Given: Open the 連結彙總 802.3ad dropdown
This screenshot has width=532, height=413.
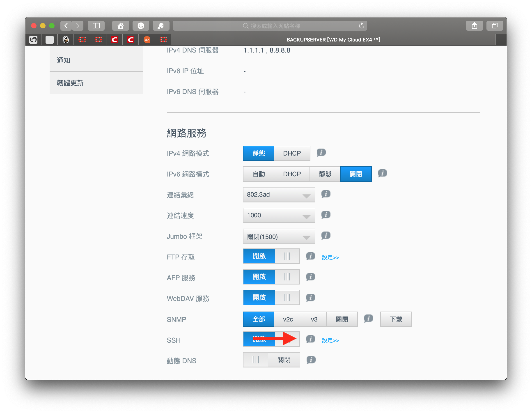Looking at the screenshot, I should point(279,195).
